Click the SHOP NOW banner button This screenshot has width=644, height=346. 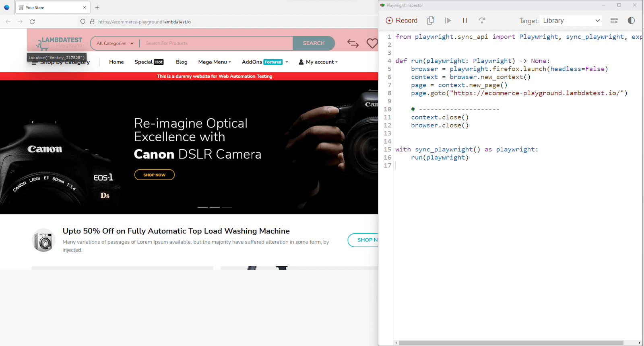(154, 175)
